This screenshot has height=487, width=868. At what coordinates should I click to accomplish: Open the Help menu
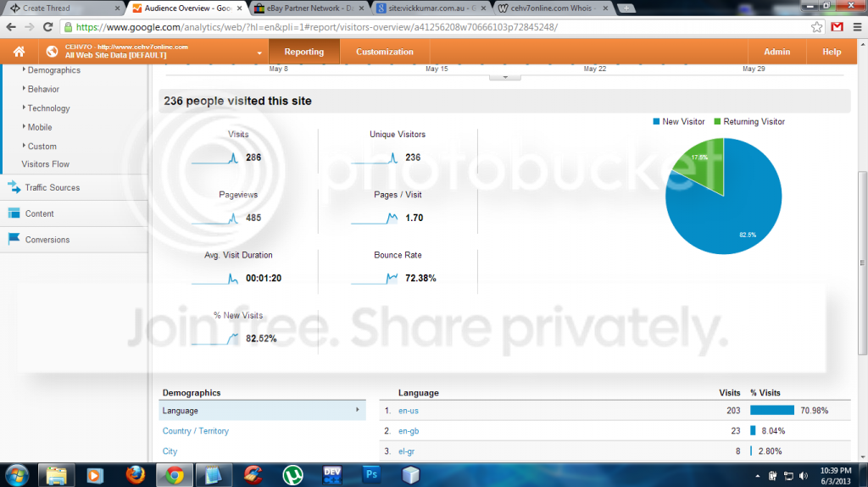832,52
